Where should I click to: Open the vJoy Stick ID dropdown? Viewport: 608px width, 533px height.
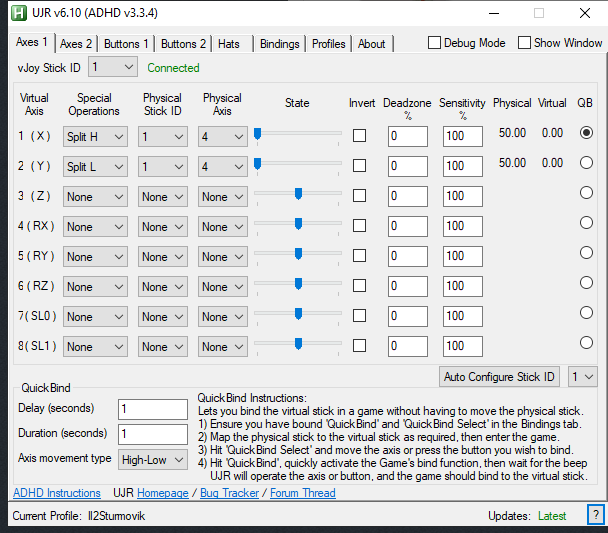(x=112, y=67)
